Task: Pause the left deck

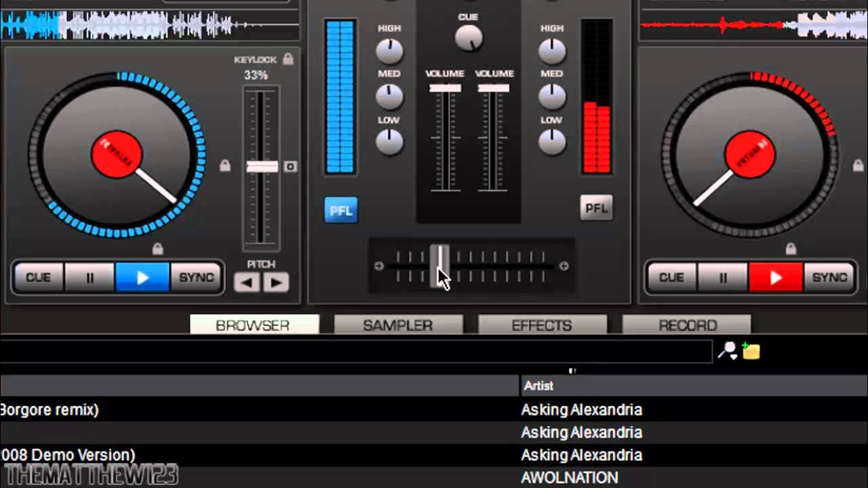Action: tap(90, 278)
